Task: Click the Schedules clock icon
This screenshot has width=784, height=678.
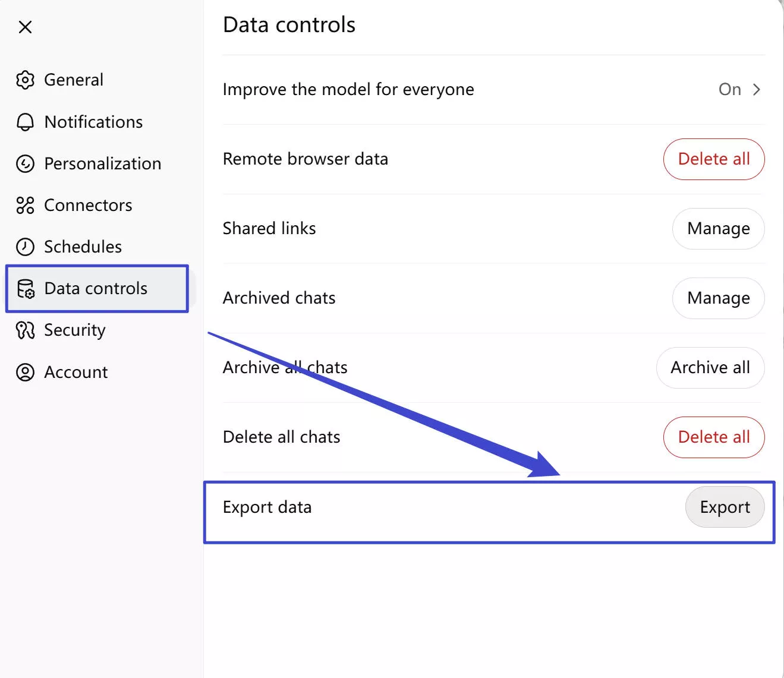Action: tap(25, 247)
